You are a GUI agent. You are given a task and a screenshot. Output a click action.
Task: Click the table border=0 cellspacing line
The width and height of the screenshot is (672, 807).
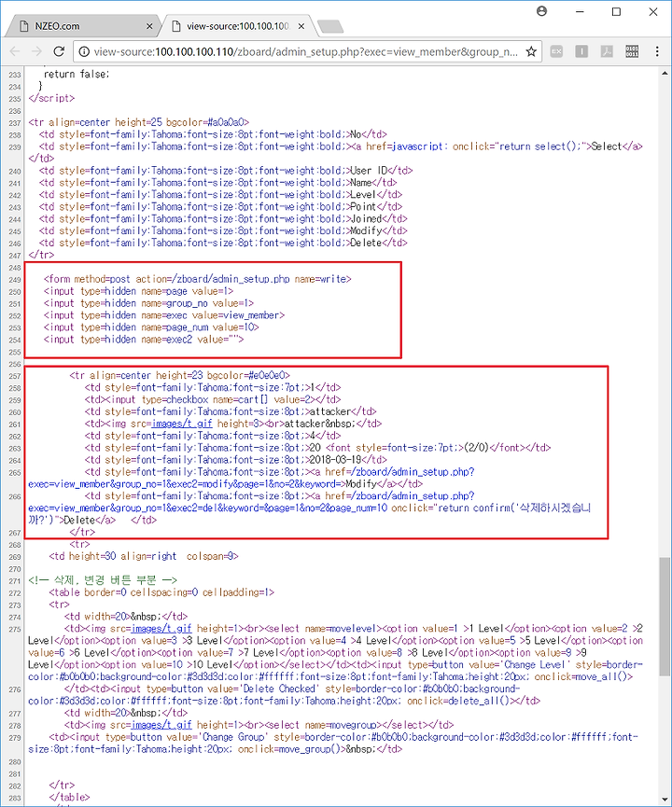coord(161,592)
